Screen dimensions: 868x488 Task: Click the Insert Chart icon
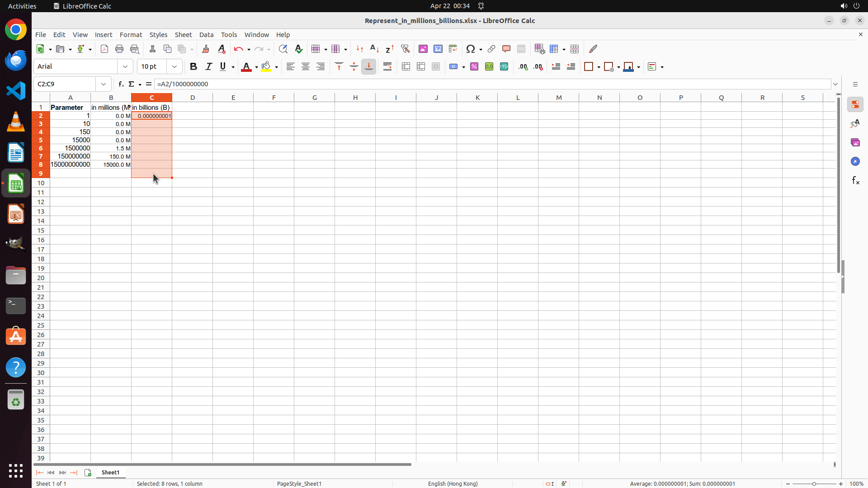pyautogui.click(x=438, y=49)
